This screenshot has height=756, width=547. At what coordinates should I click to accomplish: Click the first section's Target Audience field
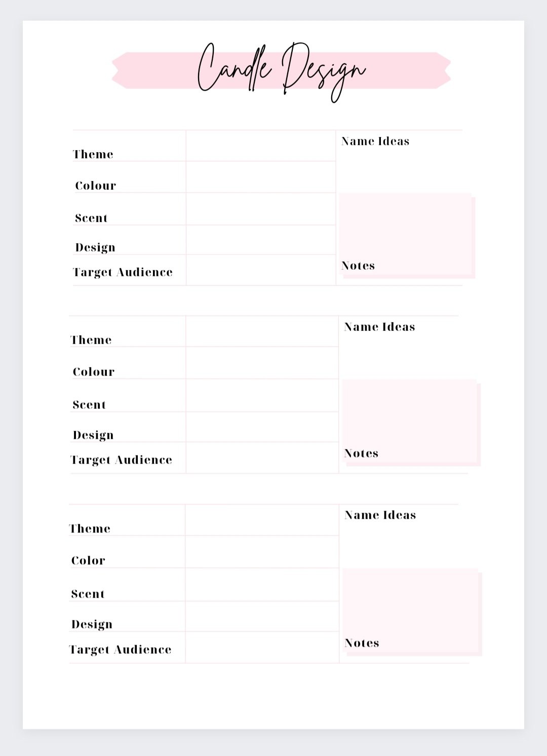click(x=260, y=270)
